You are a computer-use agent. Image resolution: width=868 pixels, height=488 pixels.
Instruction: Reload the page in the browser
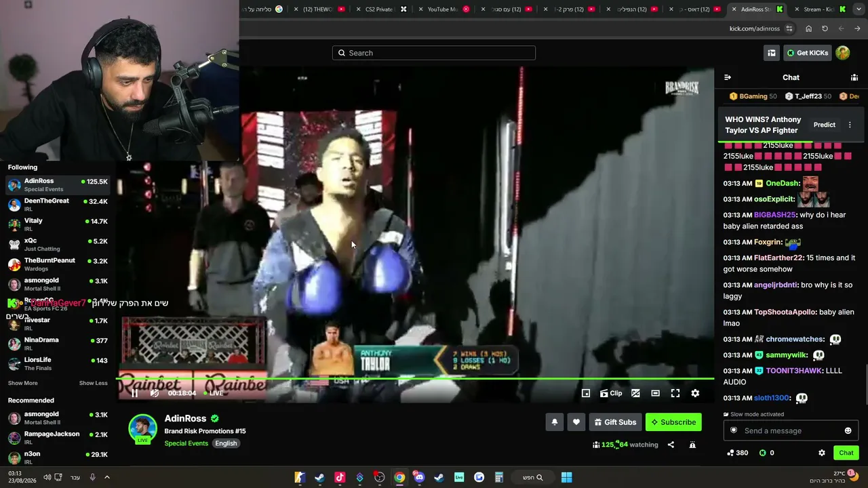(x=825, y=28)
